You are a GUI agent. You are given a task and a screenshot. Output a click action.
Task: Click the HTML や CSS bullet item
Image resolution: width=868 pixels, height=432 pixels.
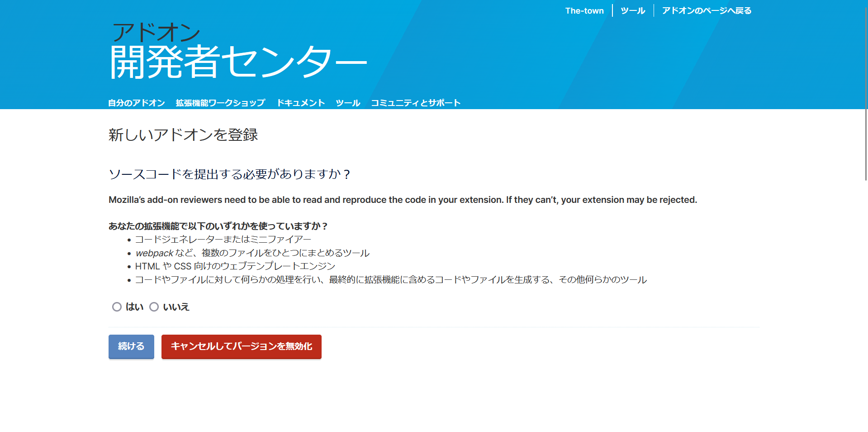point(235,266)
